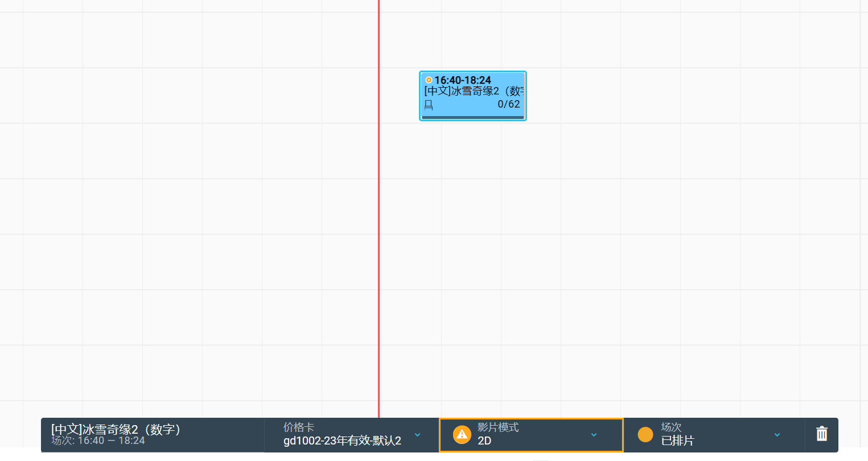Click the seat icon in showtime block
The height and width of the screenshot is (461, 868).
pos(429,105)
